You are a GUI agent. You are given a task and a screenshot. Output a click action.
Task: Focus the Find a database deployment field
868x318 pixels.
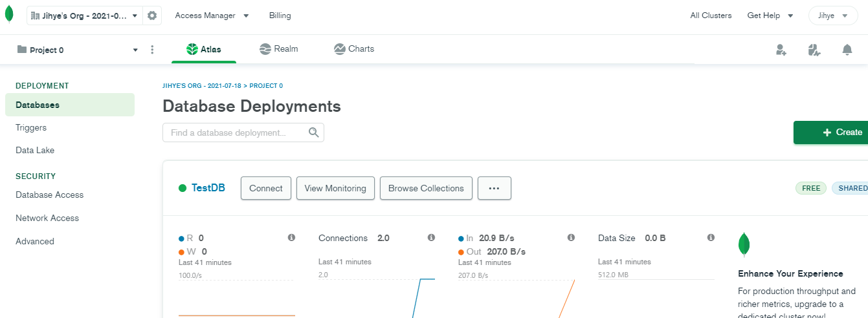(243, 132)
